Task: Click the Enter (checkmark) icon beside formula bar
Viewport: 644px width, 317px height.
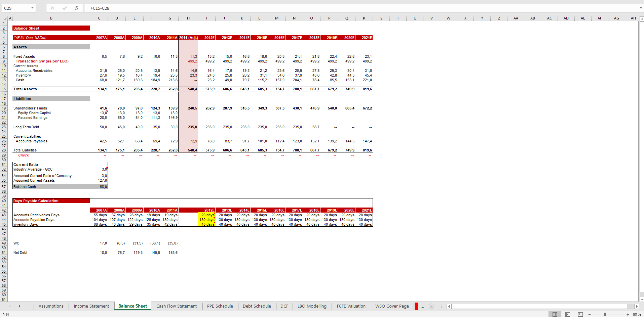Action: click(65, 8)
